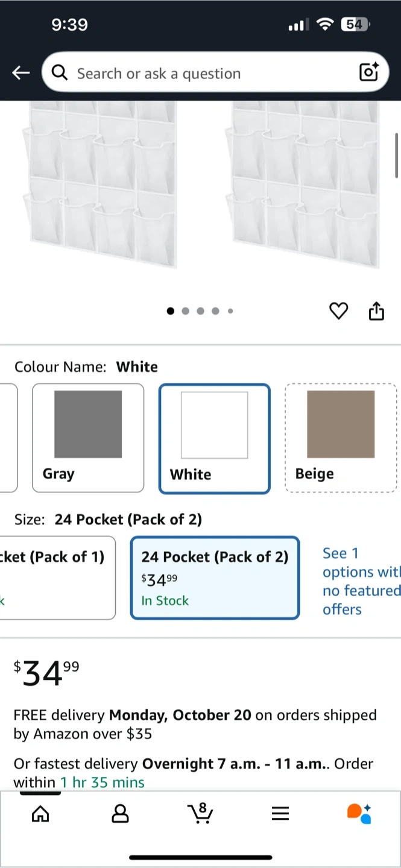Open the account profile icon
This screenshot has width=401, height=868.
point(121,814)
